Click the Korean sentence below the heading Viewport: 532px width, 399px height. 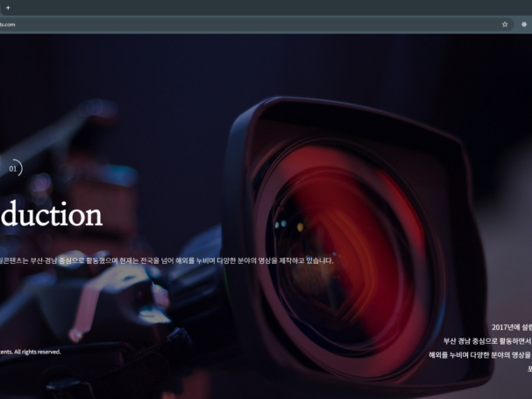click(167, 260)
